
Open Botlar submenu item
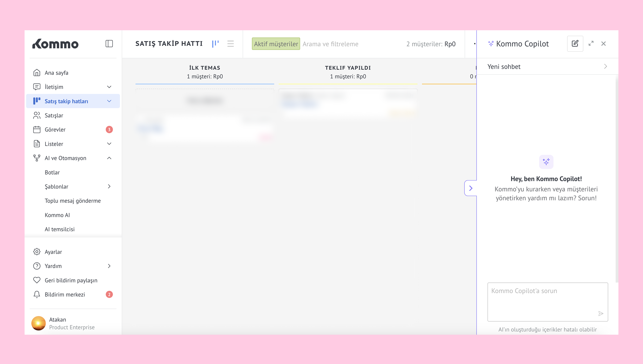pyautogui.click(x=52, y=172)
